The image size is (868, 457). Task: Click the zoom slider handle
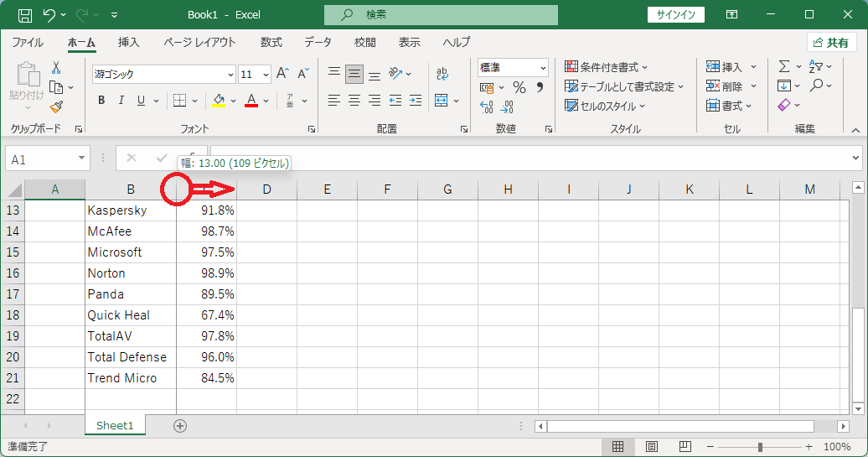(x=760, y=446)
